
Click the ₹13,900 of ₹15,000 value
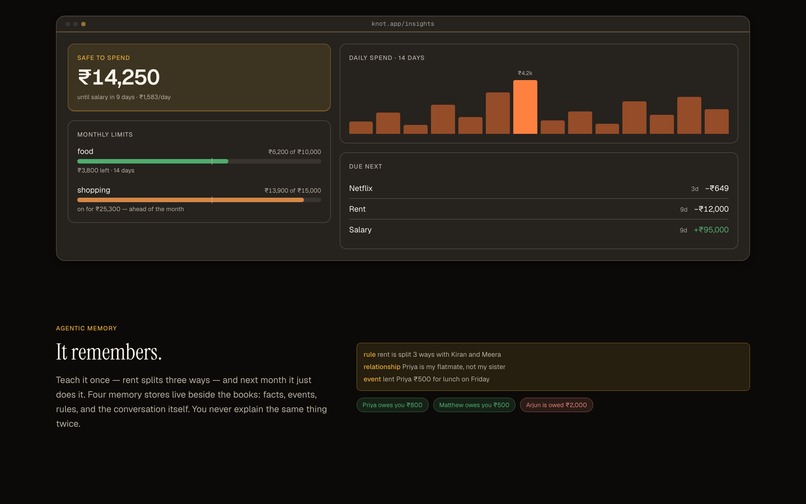[x=292, y=190]
